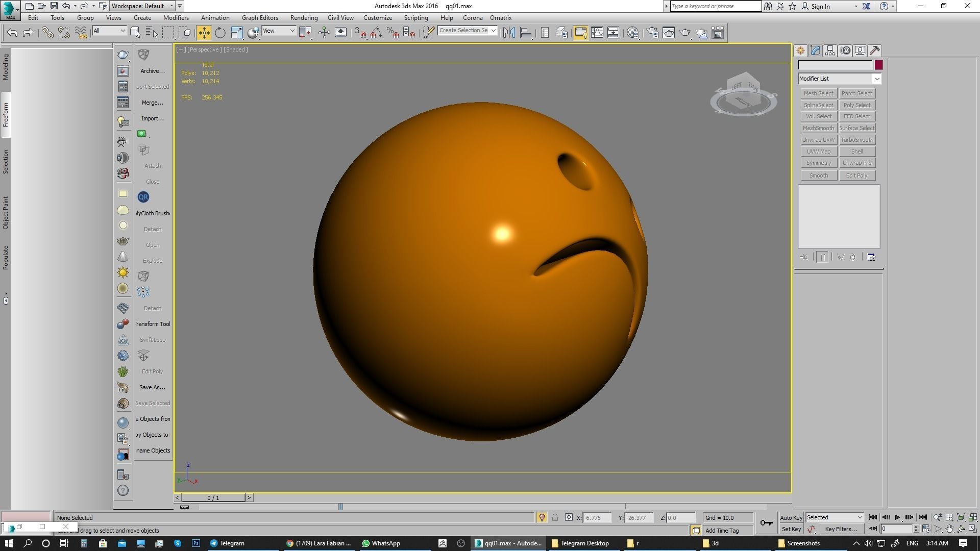Open the Utilities hammer panel

[875, 51]
